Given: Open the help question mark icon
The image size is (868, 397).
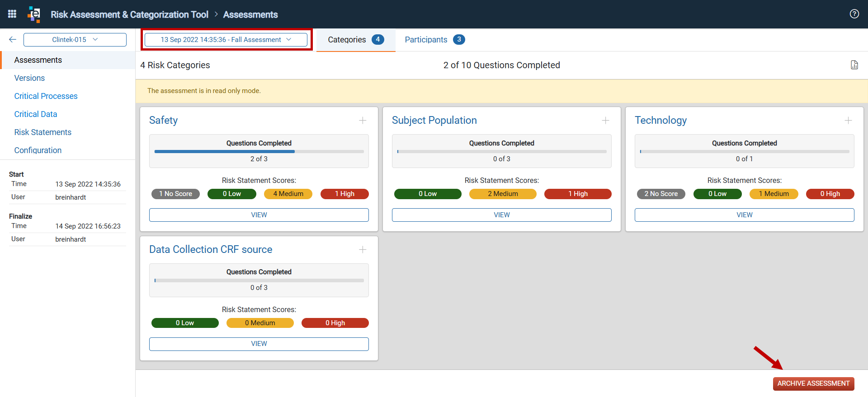Looking at the screenshot, I should pos(854,14).
